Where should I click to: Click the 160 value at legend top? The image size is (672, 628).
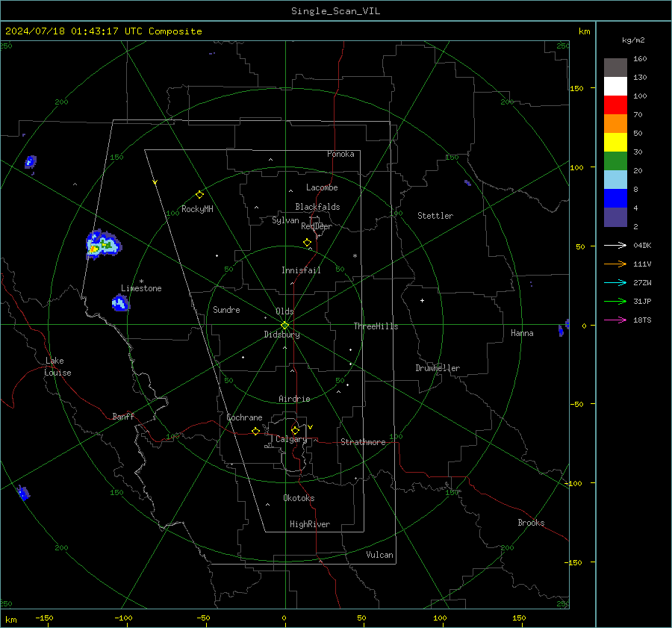(640, 59)
